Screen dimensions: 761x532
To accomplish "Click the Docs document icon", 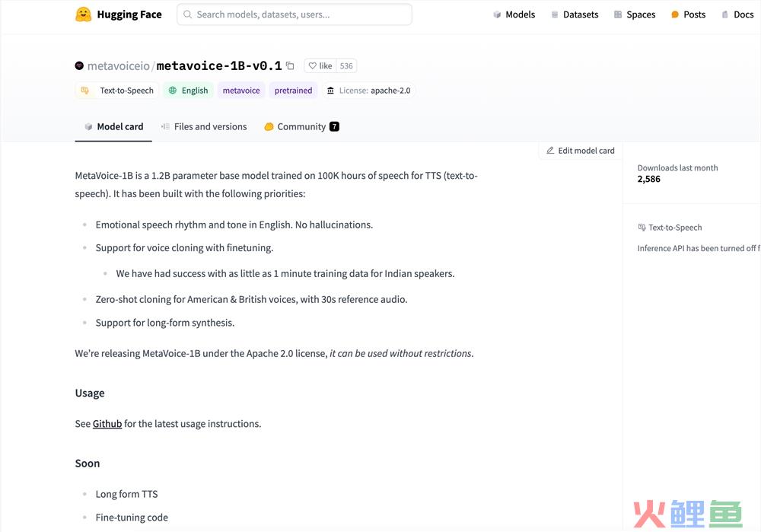I will tap(725, 14).
